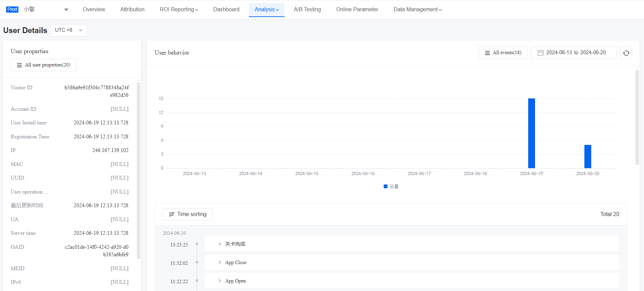Viewport: 644px width, 291px height.
Task: Click the sort icon in Time sorting
Action: pyautogui.click(x=172, y=214)
